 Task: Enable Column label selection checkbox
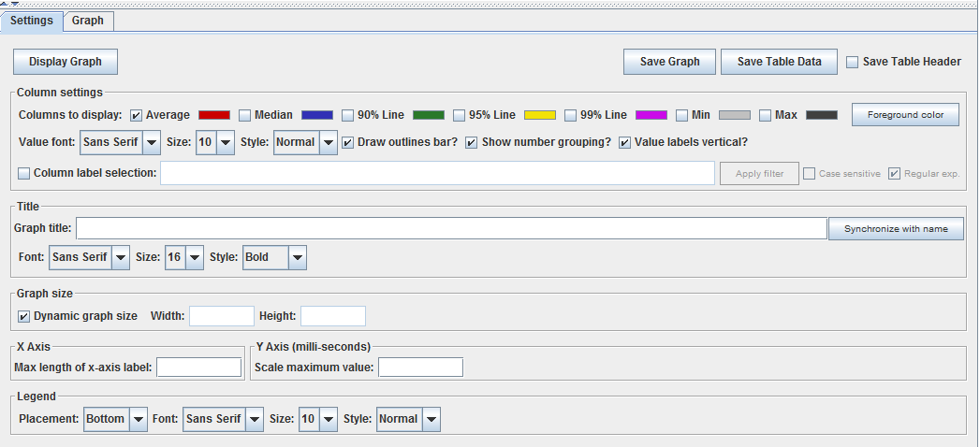tap(23, 174)
